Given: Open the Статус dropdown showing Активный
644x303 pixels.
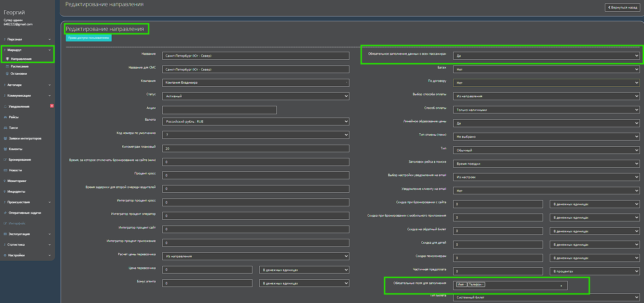Looking at the screenshot, I should [x=256, y=96].
